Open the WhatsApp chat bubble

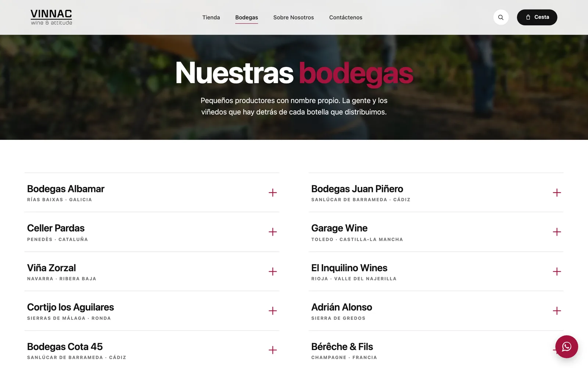click(567, 347)
